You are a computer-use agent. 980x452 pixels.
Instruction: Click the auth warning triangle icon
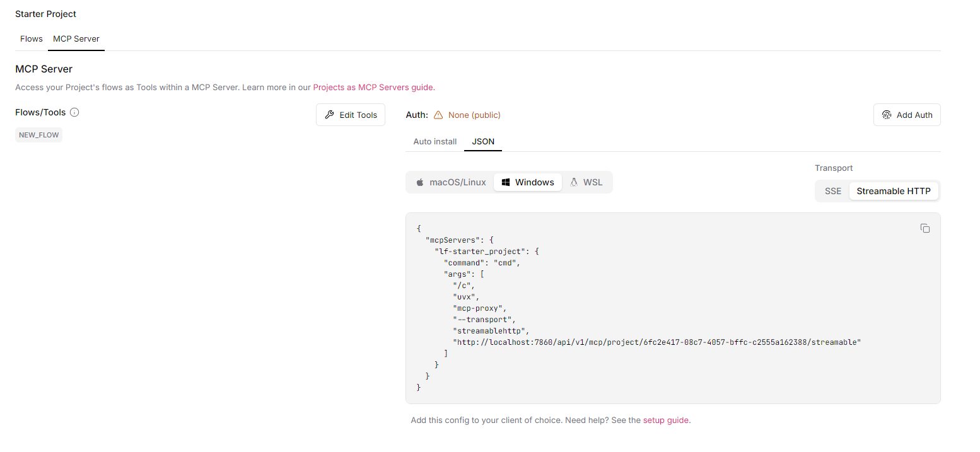pyautogui.click(x=438, y=115)
